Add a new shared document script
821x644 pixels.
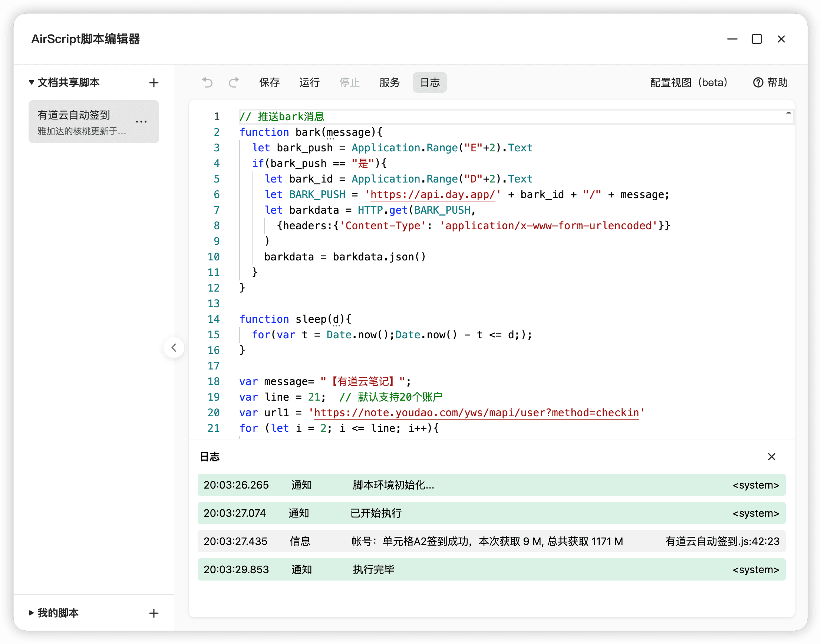154,83
